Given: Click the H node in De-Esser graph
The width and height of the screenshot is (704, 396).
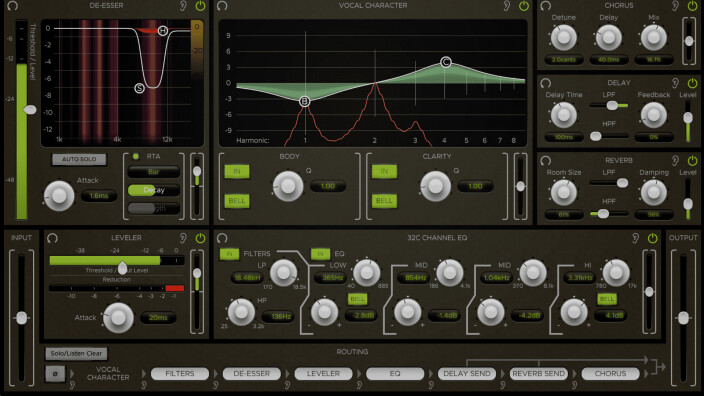Looking at the screenshot, I should coord(163,31).
